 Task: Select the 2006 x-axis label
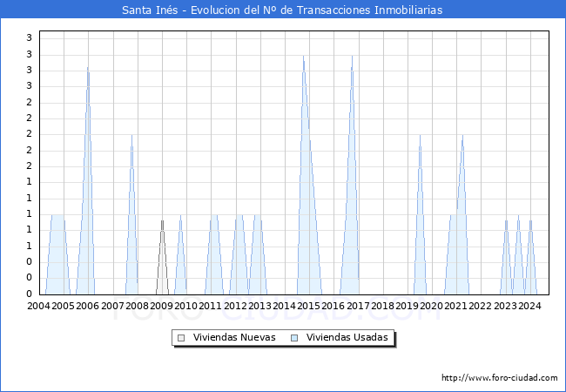[87, 306]
